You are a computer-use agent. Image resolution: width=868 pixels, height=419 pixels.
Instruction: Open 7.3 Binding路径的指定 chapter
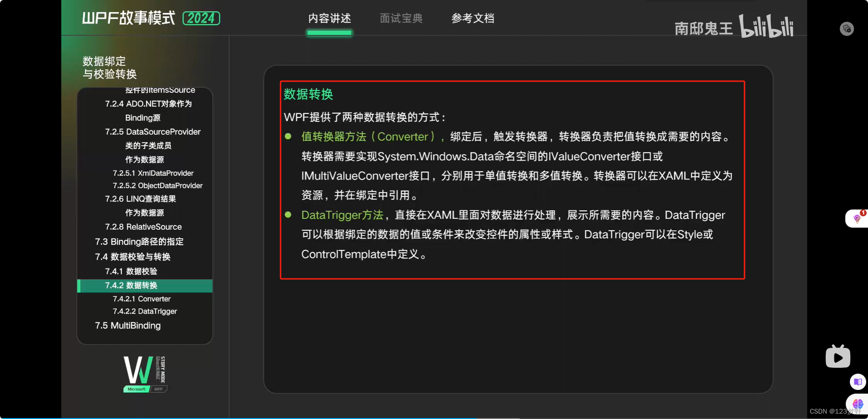pyautogui.click(x=139, y=242)
